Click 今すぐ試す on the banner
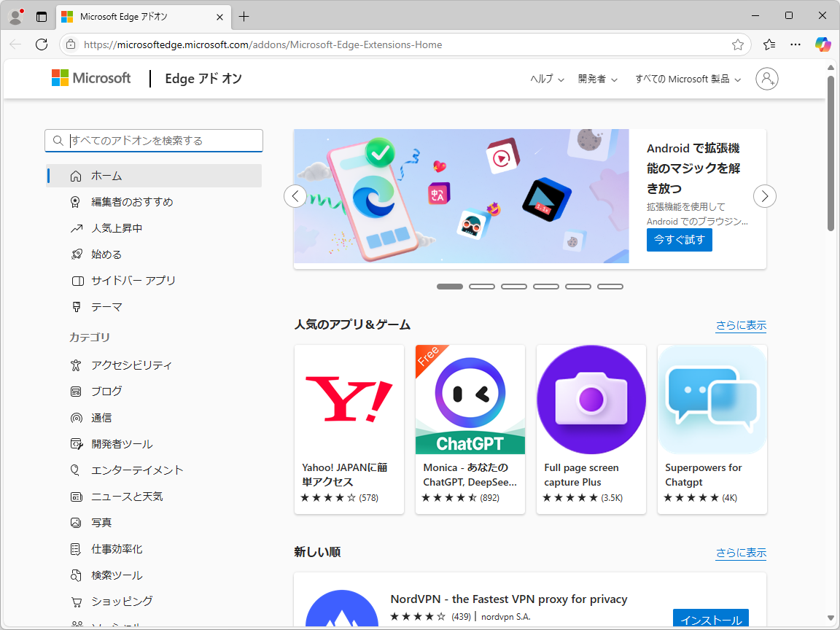This screenshot has height=630, width=840. (679, 239)
